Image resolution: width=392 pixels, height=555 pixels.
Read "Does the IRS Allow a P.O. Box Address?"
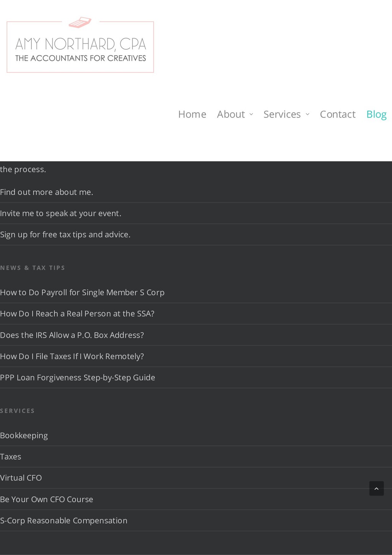click(72, 335)
